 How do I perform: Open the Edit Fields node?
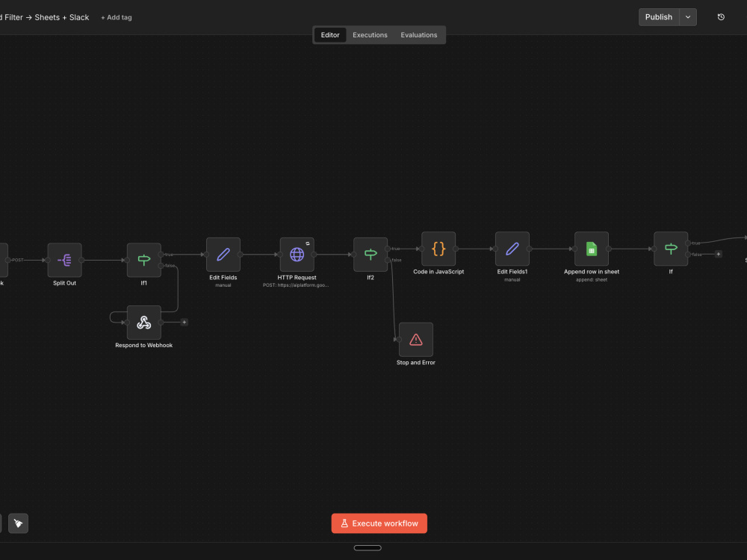[x=223, y=255]
